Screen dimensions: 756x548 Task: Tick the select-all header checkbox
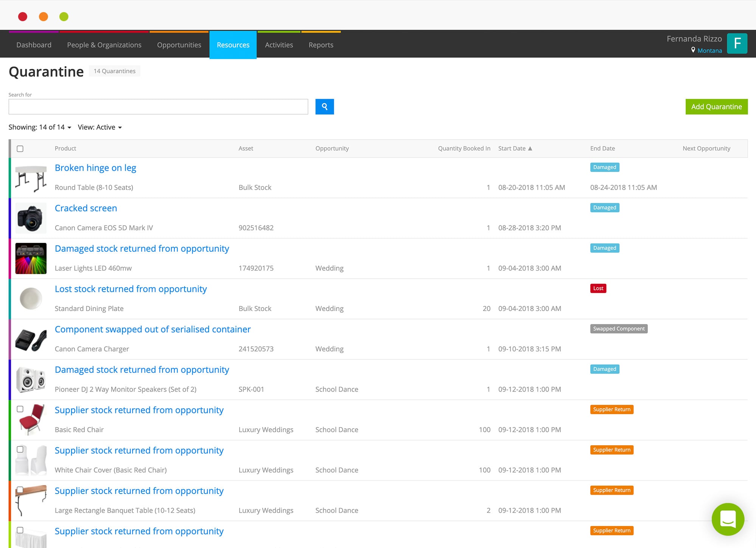pos(20,149)
